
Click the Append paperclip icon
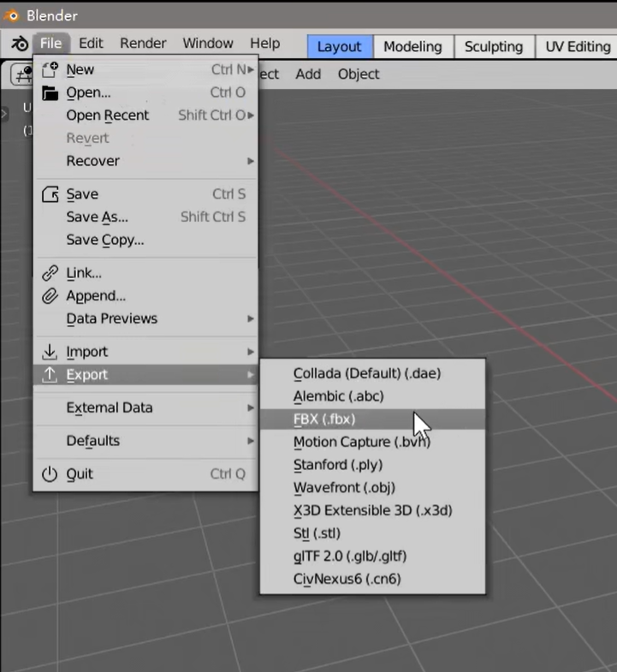coord(50,295)
